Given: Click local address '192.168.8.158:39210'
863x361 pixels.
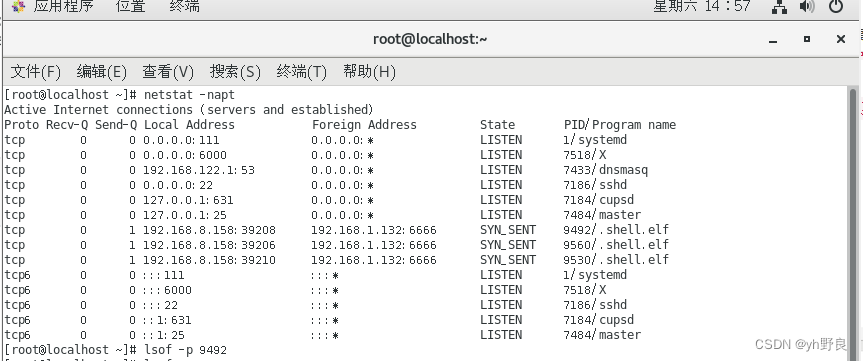Looking at the screenshot, I should tap(210, 260).
